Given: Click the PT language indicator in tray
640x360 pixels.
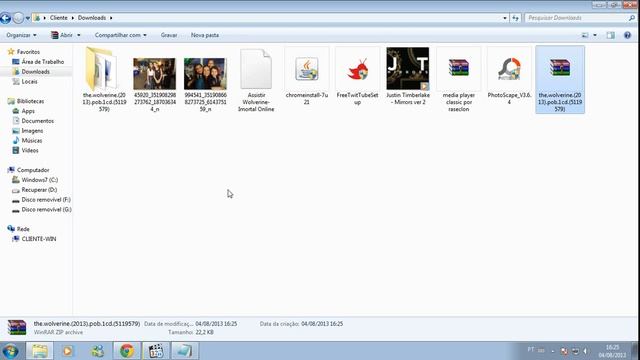Looking at the screenshot, I should tap(531, 349).
